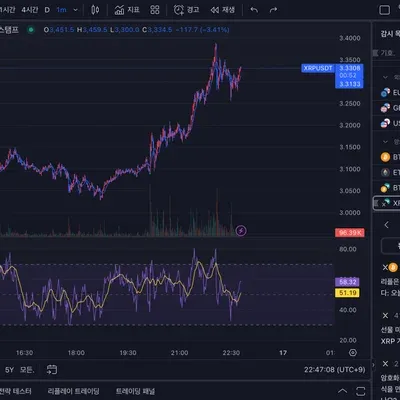400x400 pixels.
Task: Click the 기호 column header in watchlist
Action: [x=388, y=53]
